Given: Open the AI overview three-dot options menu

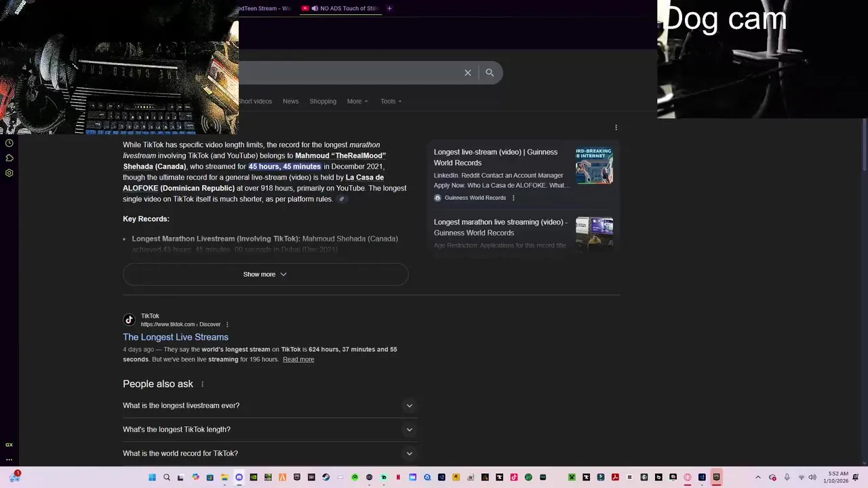Looking at the screenshot, I should click(x=616, y=127).
